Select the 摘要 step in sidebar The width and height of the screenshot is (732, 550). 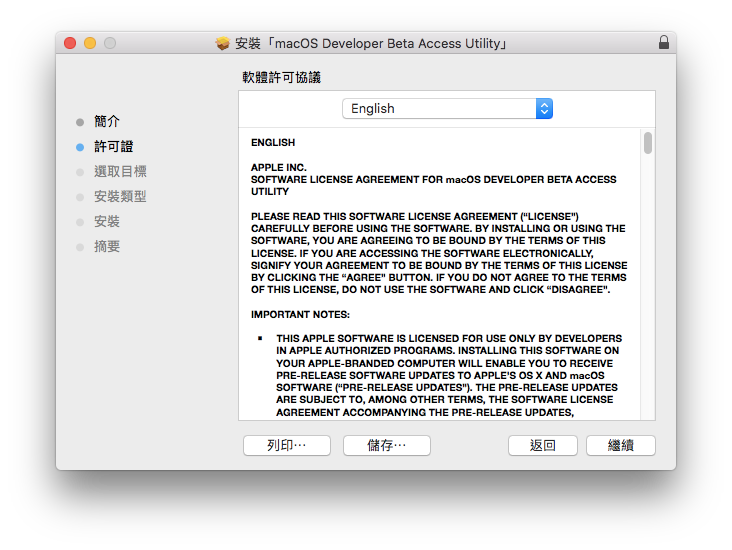click(x=107, y=247)
